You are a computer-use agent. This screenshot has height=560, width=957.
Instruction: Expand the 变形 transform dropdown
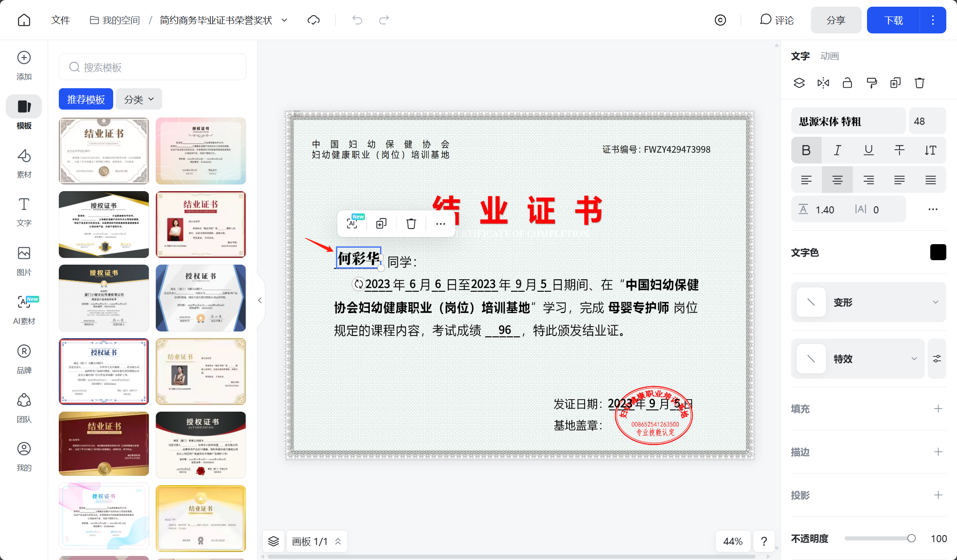[869, 302]
